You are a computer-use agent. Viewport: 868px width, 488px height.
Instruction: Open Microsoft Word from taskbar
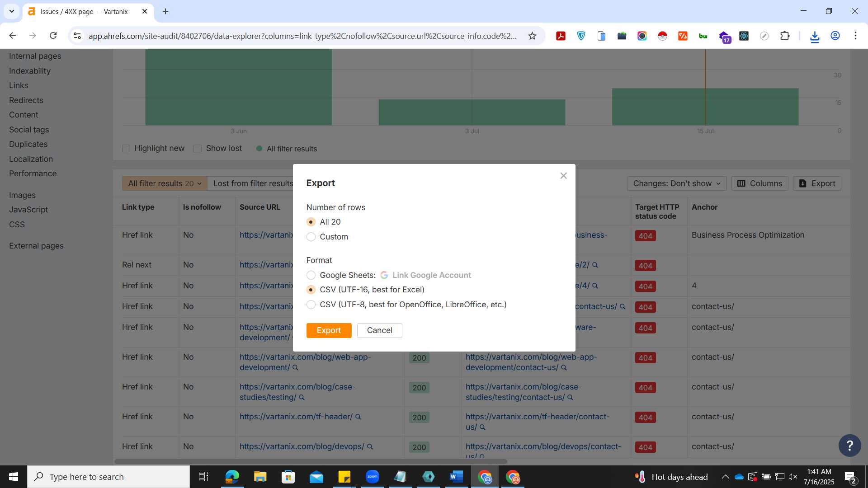pos(456,477)
